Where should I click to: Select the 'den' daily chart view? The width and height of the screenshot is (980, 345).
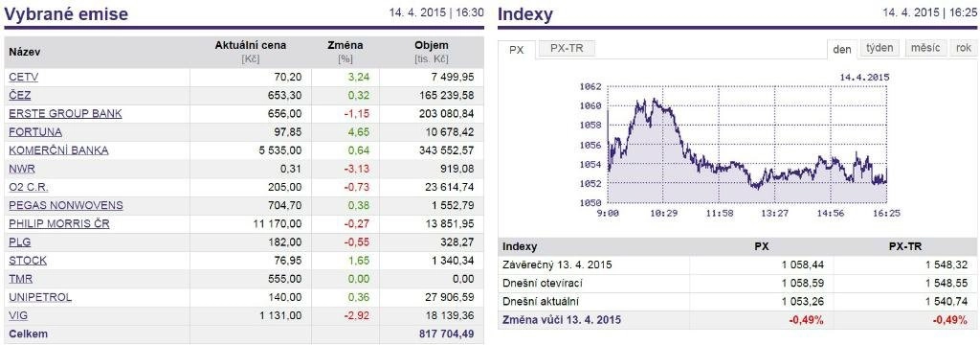point(842,50)
